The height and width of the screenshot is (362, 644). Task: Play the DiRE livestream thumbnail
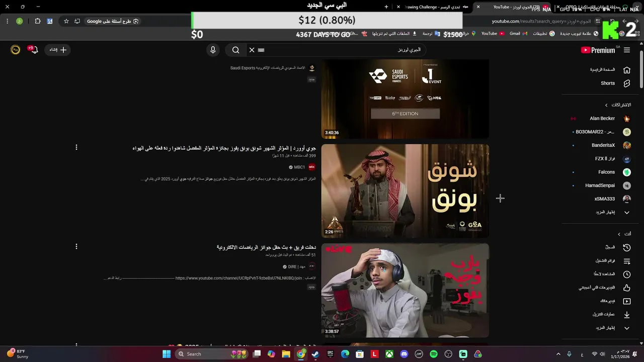pos(405,291)
